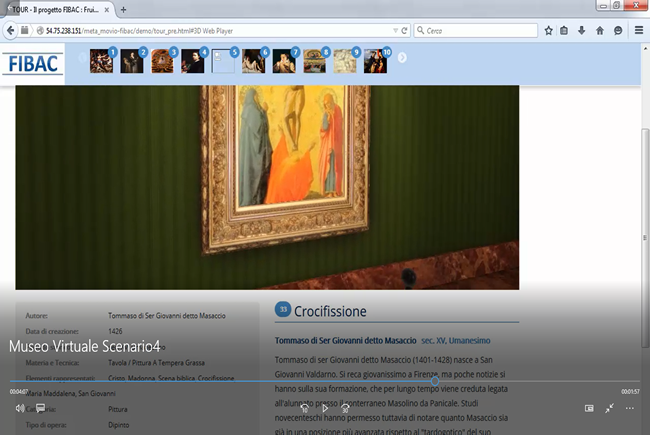The image size is (650, 435).
Task: Reload the page with the refresh icon
Action: [404, 31]
